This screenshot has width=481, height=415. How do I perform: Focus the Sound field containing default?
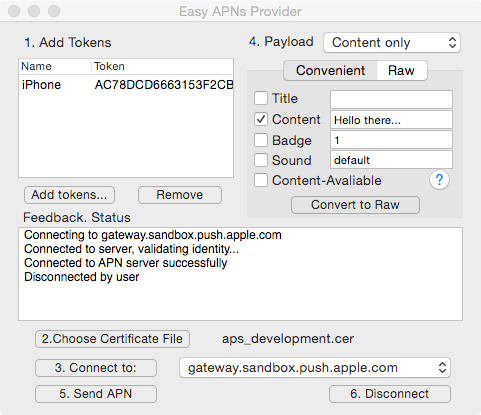pos(391,160)
